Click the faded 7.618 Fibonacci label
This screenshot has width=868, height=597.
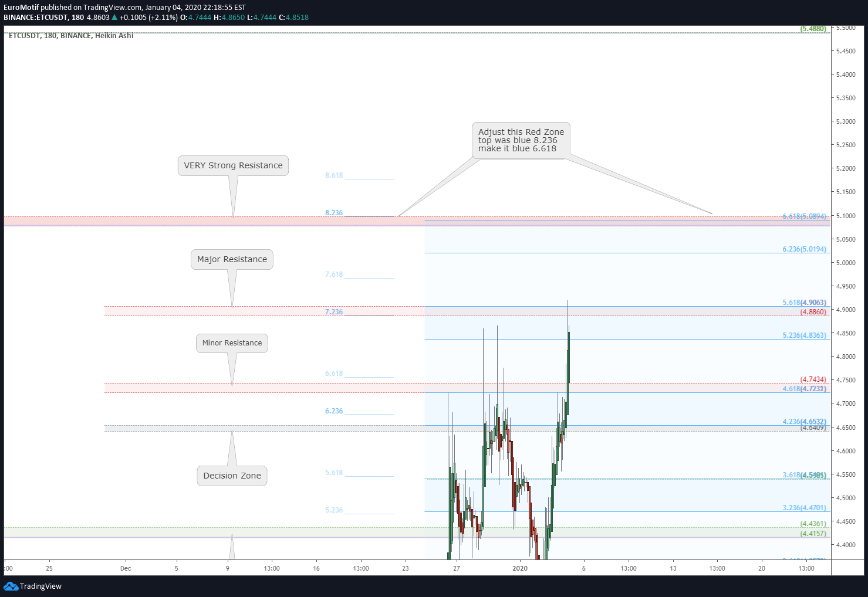[x=334, y=274]
